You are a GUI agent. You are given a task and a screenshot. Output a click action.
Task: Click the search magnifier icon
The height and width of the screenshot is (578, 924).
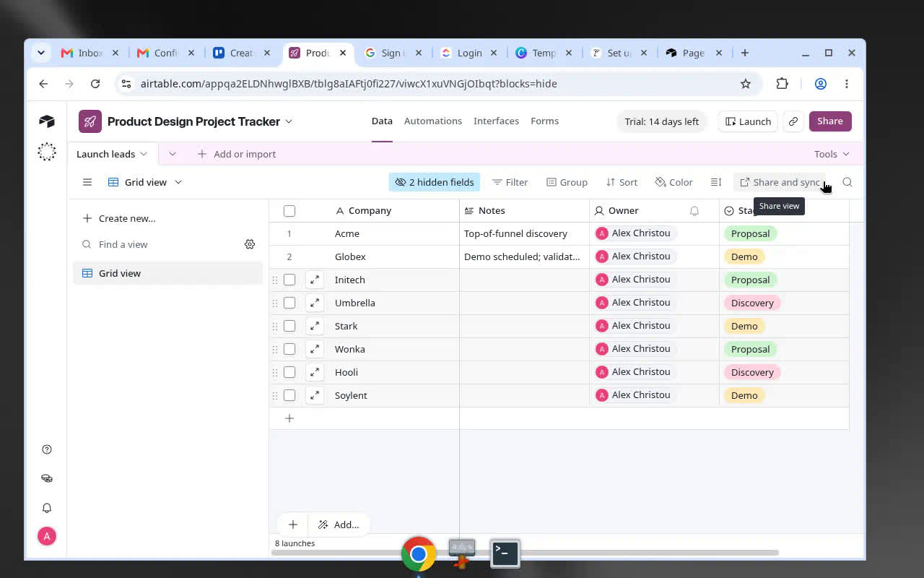pos(847,182)
